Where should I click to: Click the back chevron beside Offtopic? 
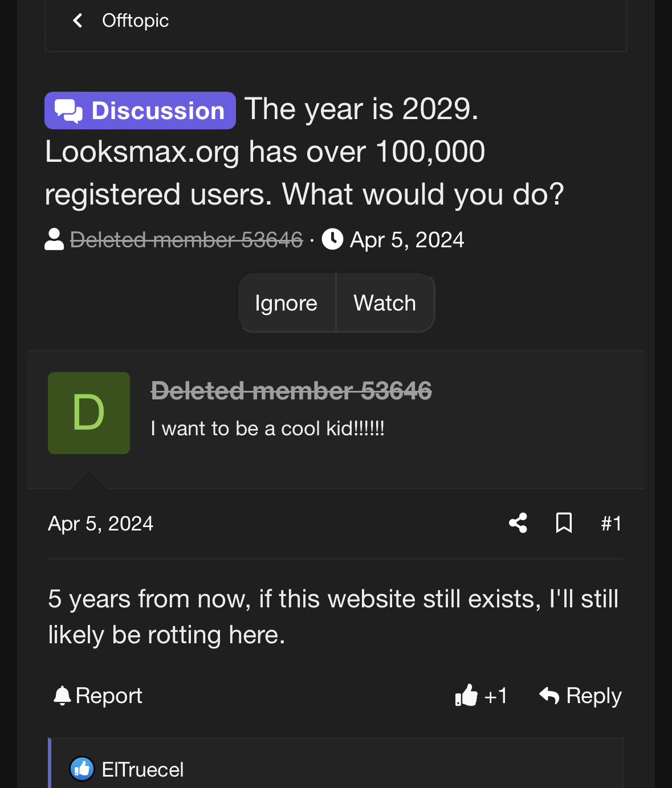[78, 21]
